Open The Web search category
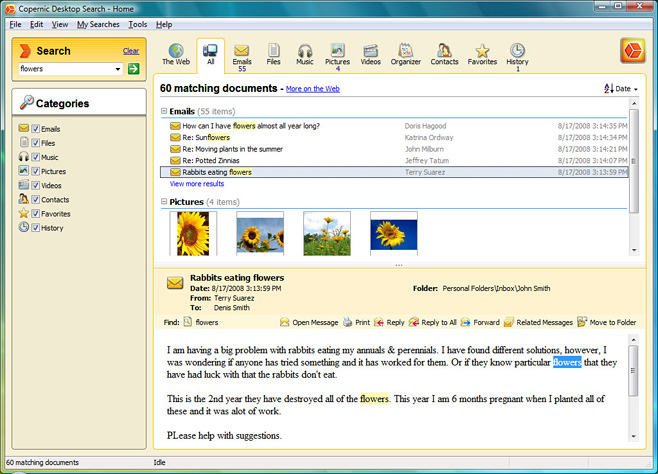658x474 pixels. tap(176, 54)
